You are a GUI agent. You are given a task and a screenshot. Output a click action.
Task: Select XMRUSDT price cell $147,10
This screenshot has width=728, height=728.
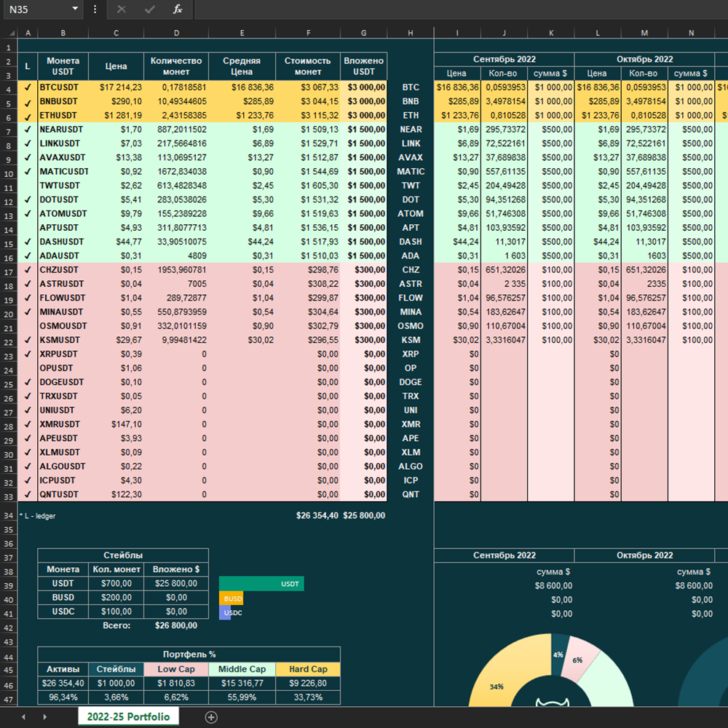pos(116,424)
